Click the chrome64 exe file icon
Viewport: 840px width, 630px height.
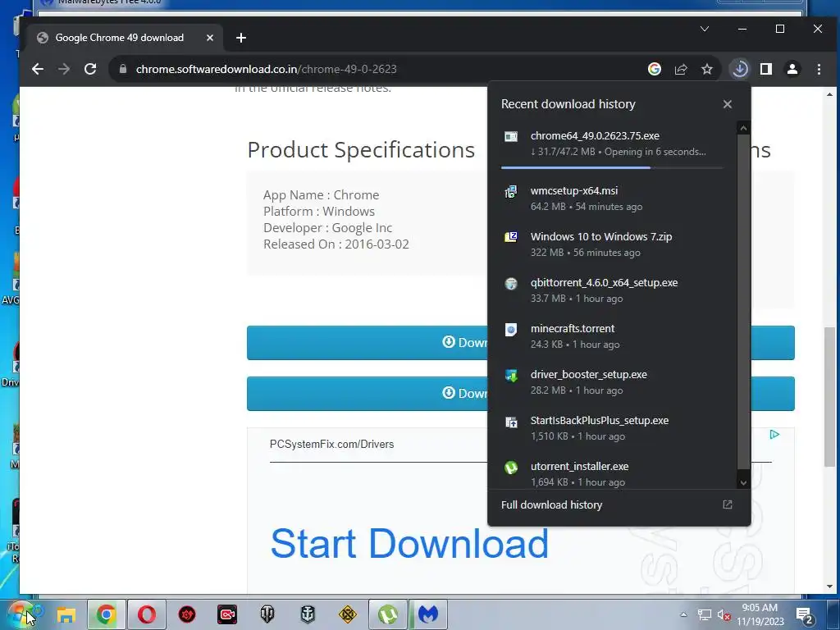click(x=511, y=137)
